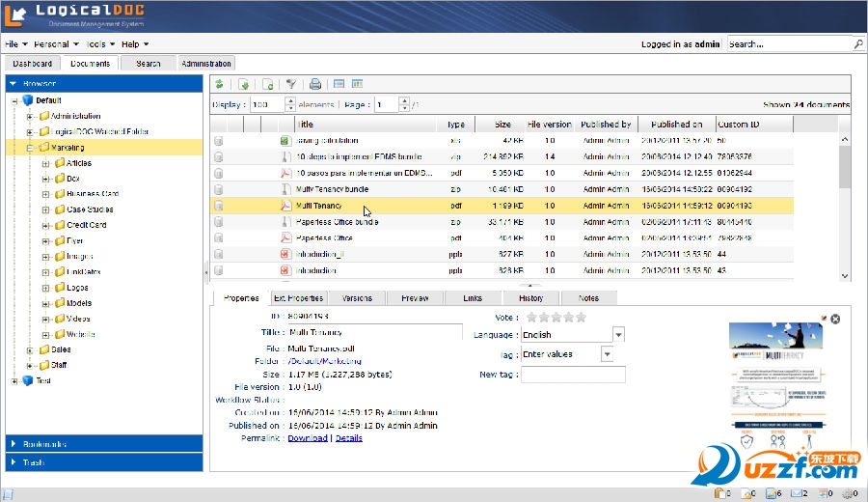Click the printer icon in the documents toolbar
This screenshot has height=502, width=868.
315,84
